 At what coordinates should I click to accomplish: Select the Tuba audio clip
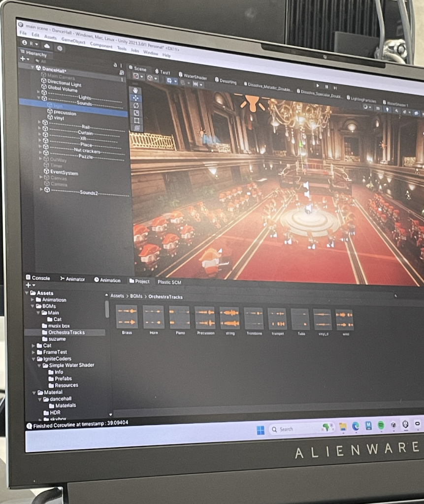click(300, 322)
